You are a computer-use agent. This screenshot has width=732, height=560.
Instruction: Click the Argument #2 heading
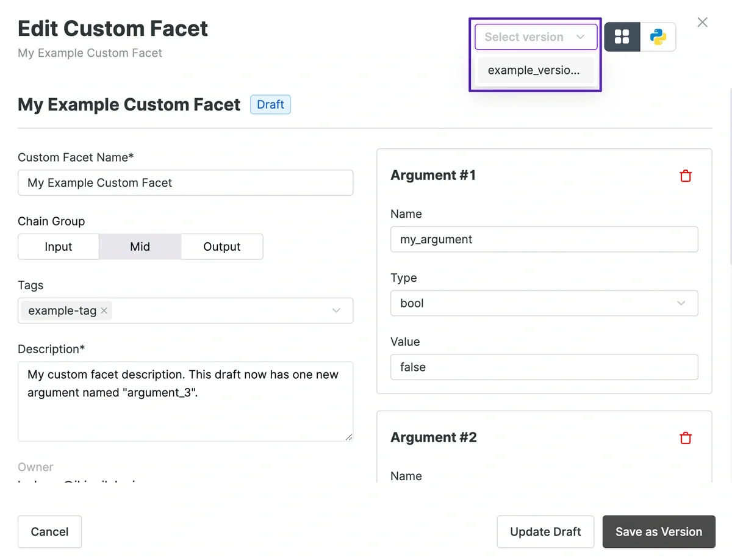coord(434,437)
